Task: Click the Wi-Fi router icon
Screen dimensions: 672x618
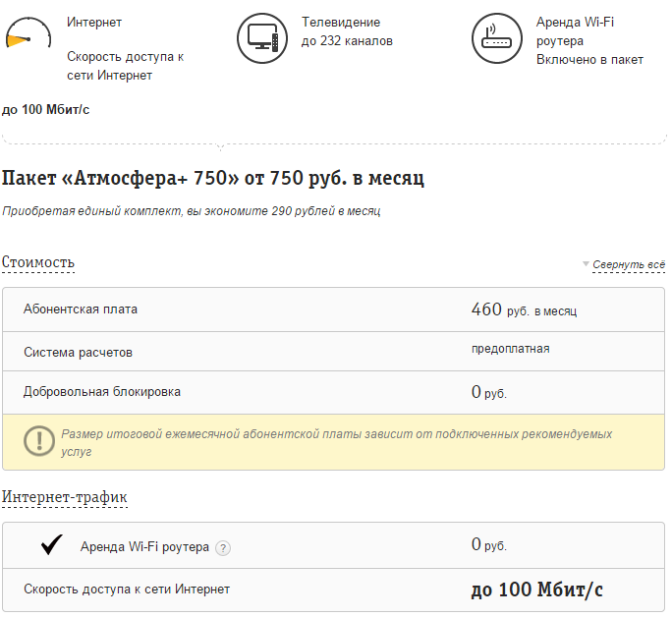Action: [x=497, y=38]
